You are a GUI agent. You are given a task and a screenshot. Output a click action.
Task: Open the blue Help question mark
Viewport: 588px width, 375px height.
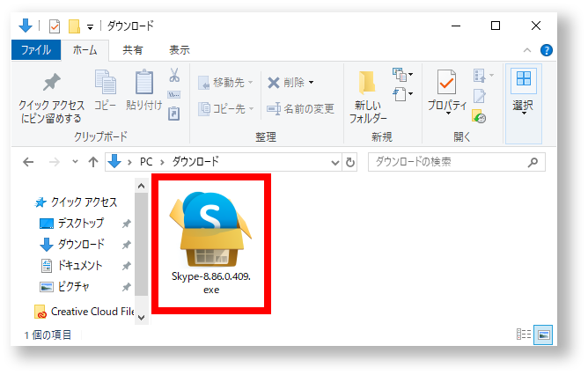(547, 50)
